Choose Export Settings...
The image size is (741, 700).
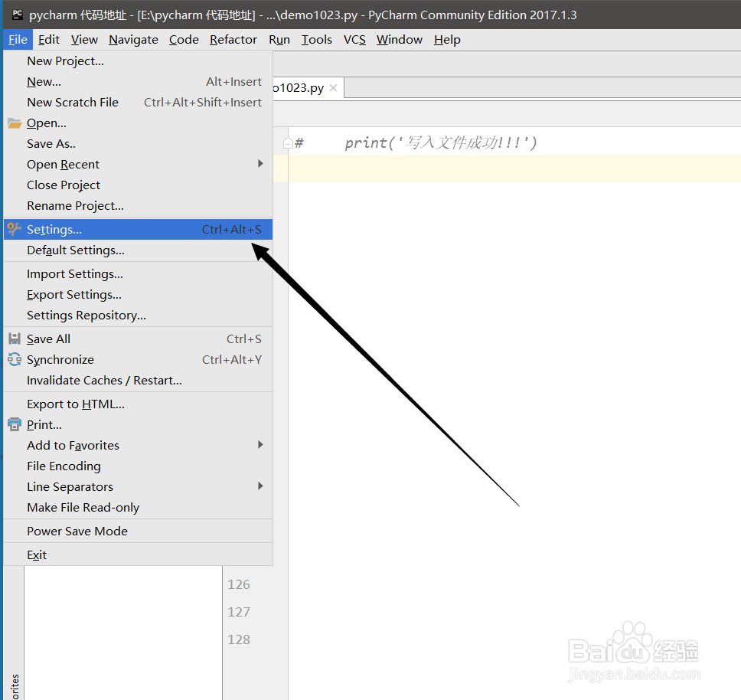(138, 295)
